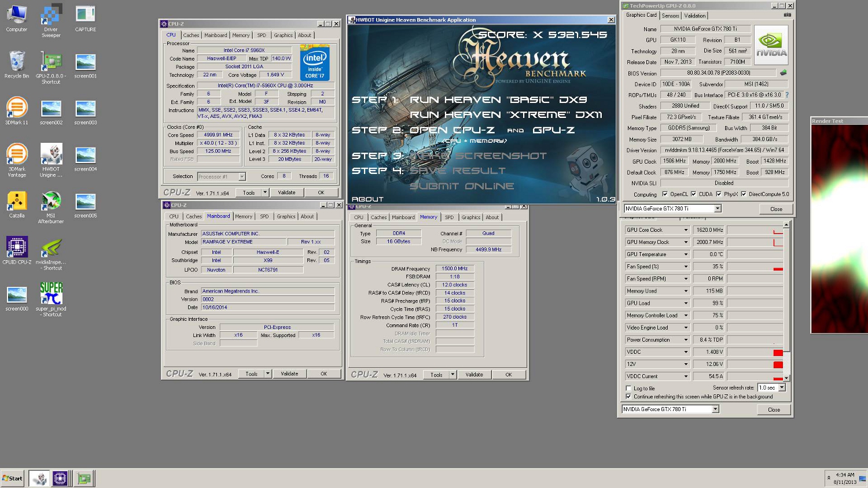
Task: Switch to Graphics tab in Mainboard CPU-Z
Action: click(x=286, y=217)
